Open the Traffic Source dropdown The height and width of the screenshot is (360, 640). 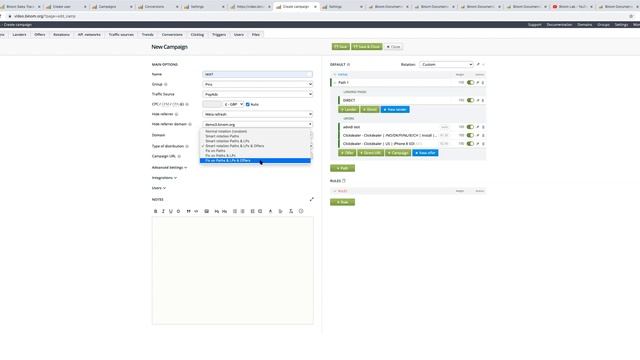258,94
